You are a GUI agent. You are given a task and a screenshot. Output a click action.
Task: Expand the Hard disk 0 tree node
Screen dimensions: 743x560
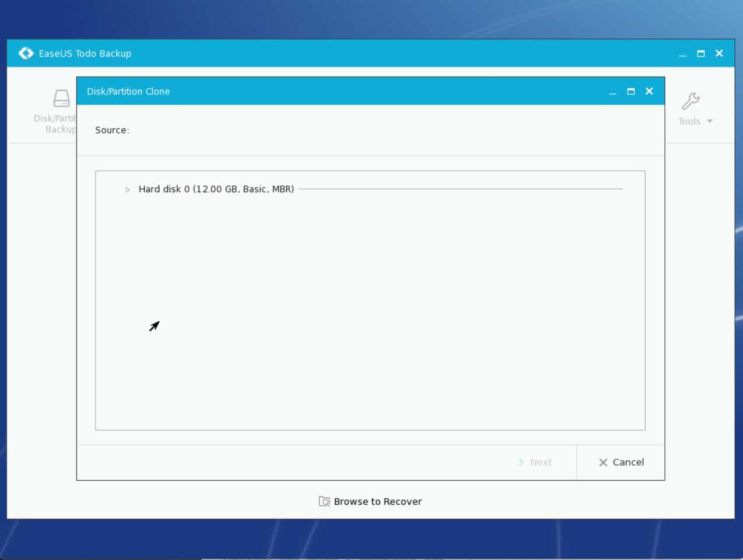click(x=127, y=189)
